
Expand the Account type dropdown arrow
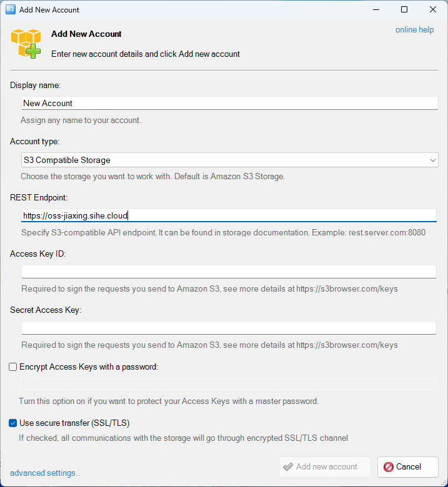(432, 160)
